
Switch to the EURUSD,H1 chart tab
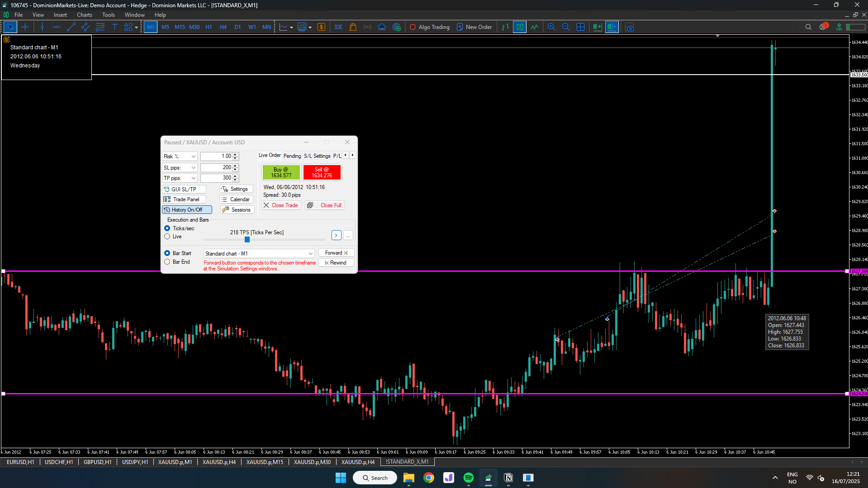tap(20, 462)
